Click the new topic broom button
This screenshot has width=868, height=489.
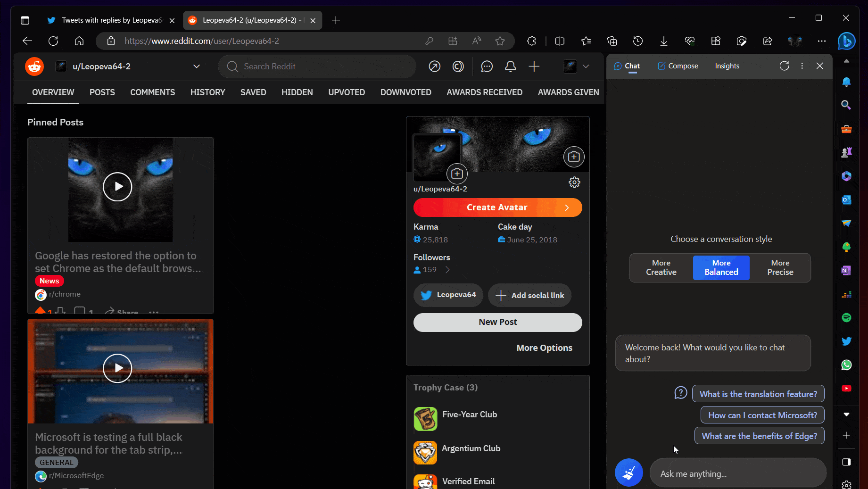point(628,472)
